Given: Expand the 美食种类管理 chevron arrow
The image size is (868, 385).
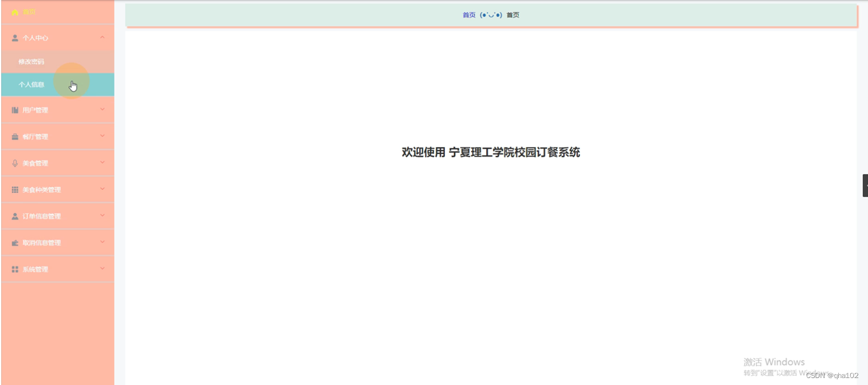Looking at the screenshot, I should point(102,189).
